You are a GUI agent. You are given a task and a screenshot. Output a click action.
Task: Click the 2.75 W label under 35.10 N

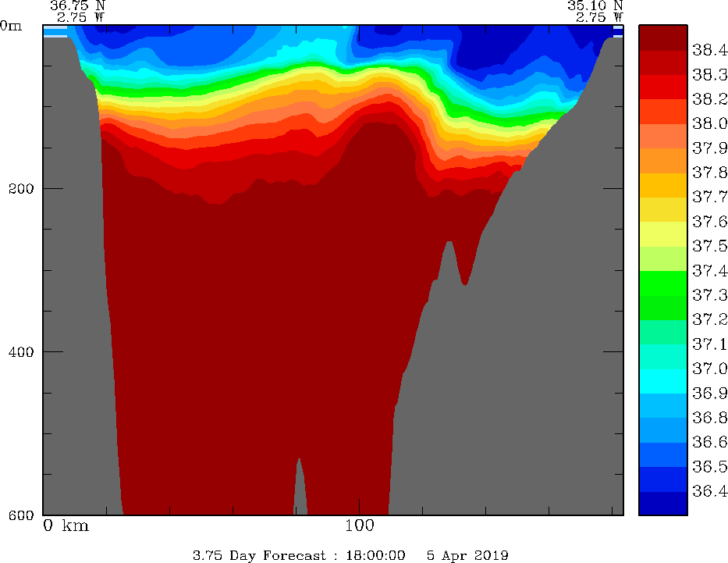[x=599, y=18]
